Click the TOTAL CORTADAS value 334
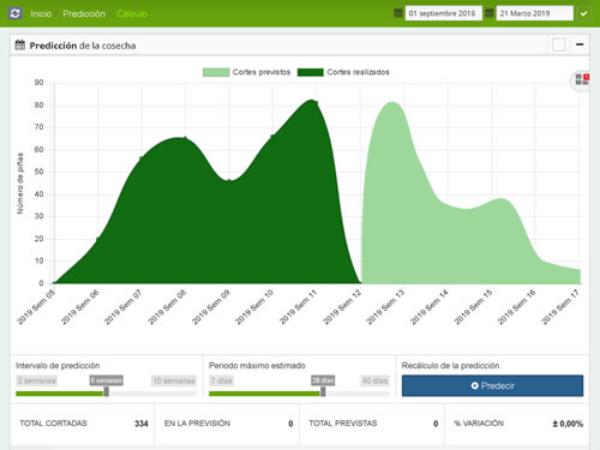Screen dimensions: 600x450 click(x=141, y=424)
